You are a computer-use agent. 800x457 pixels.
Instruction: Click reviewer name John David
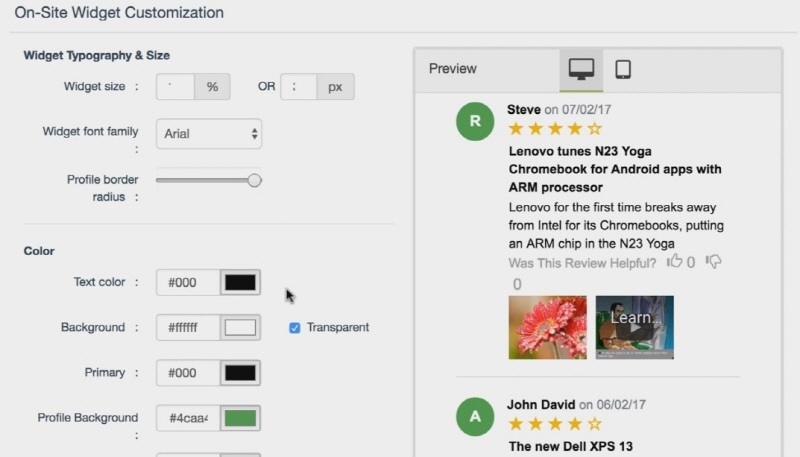[541, 405]
